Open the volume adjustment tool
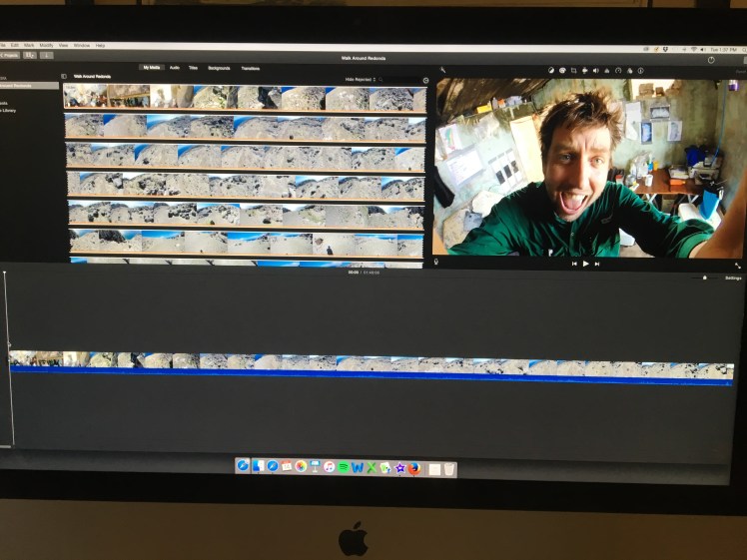The width and height of the screenshot is (747, 560). 596,70
